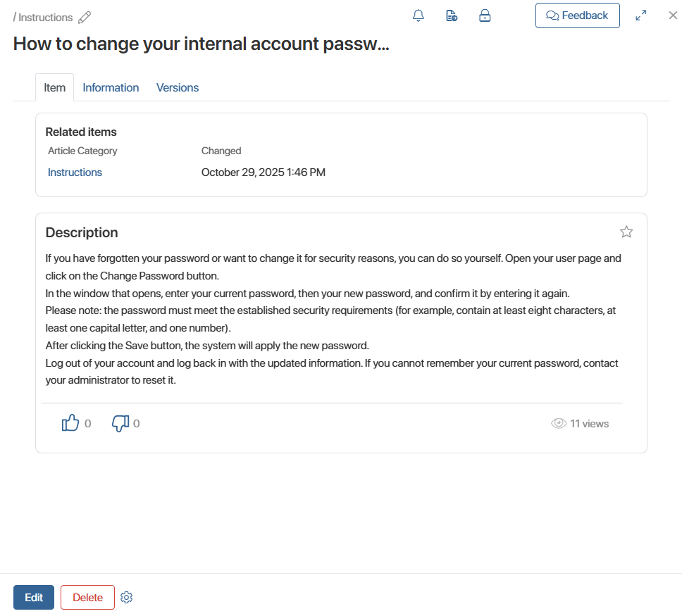The image size is (682, 616).
Task: Click the notification bell icon
Action: coord(418,16)
